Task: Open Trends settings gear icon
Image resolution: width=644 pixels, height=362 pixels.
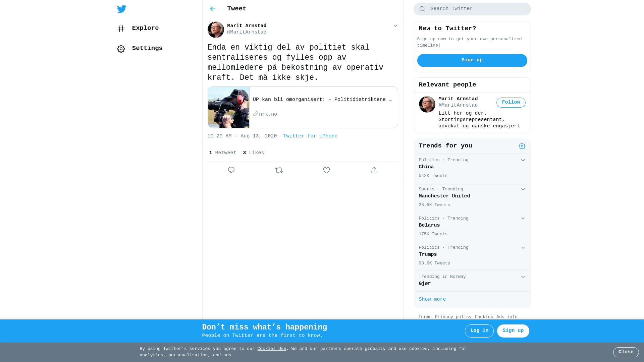Action: (522, 146)
